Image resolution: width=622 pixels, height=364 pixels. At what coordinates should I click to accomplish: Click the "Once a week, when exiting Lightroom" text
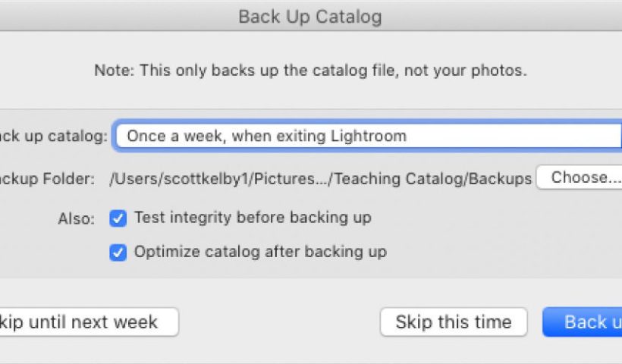click(266, 136)
